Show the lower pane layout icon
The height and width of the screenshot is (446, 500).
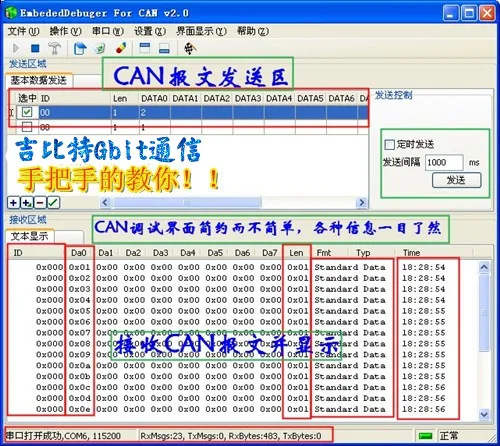164,48
